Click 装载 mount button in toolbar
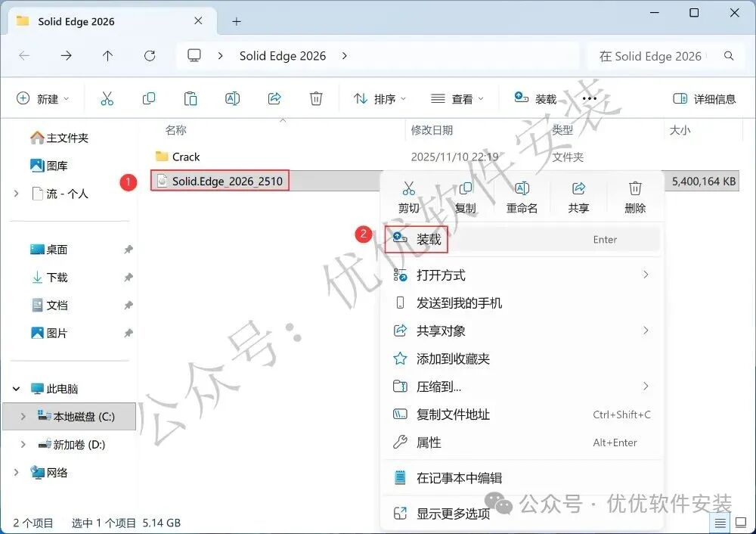Image resolution: width=756 pixels, height=534 pixels. (535, 99)
